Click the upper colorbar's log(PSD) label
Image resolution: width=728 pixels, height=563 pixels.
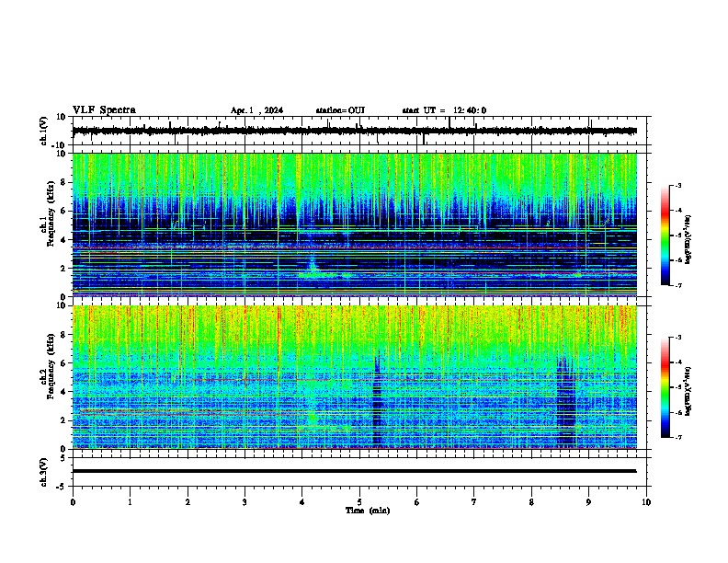[688, 239]
